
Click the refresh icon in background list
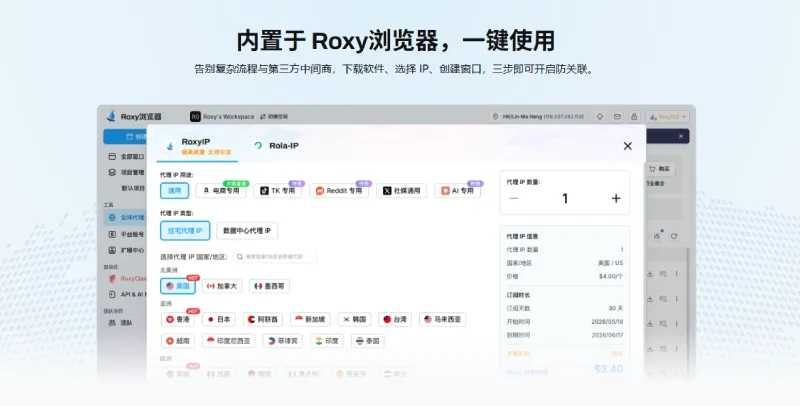[x=674, y=236]
